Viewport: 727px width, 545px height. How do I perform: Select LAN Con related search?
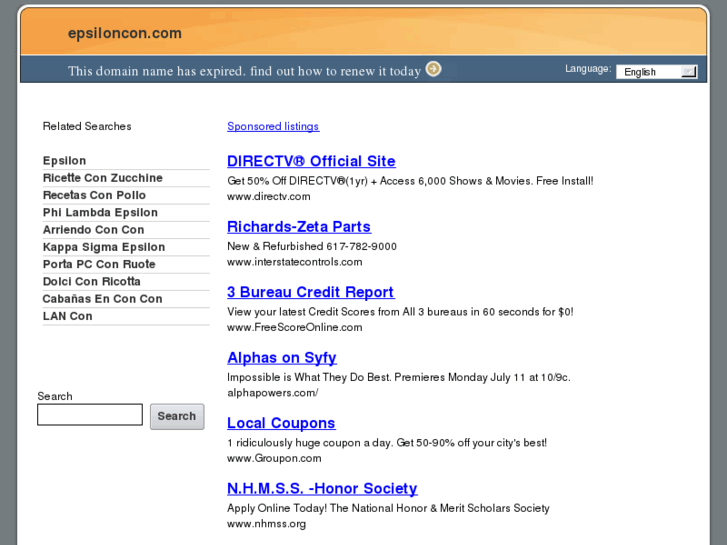click(67, 316)
